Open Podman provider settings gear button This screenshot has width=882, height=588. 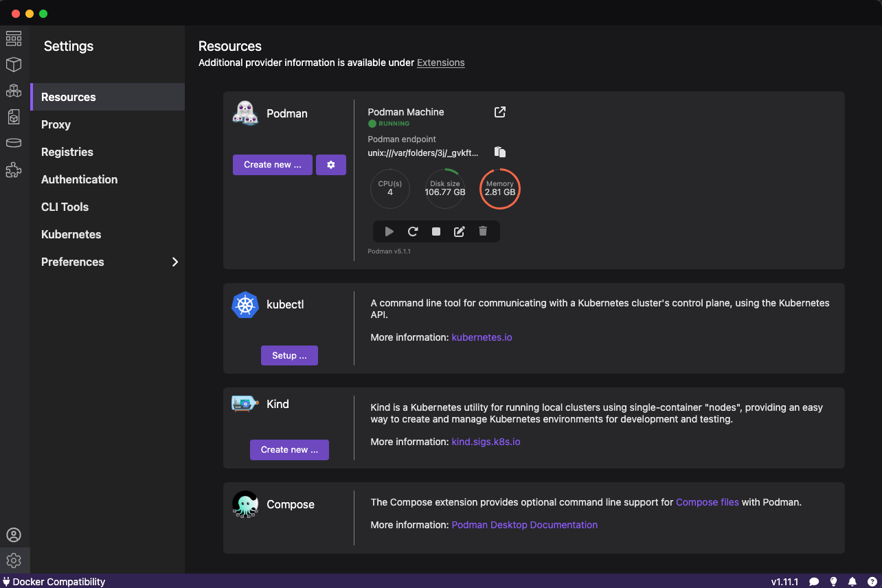coord(331,165)
